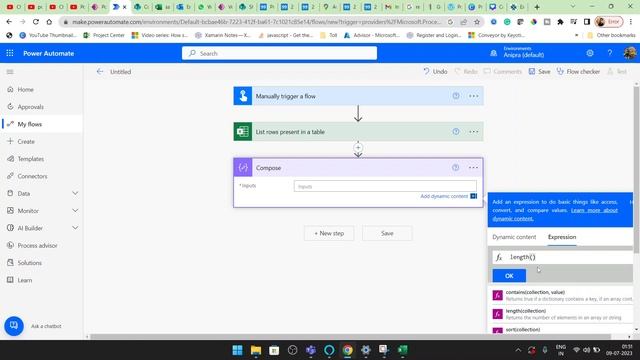The width and height of the screenshot is (640, 360).
Task: Switch to the Dynamic content tab
Action: click(514, 237)
